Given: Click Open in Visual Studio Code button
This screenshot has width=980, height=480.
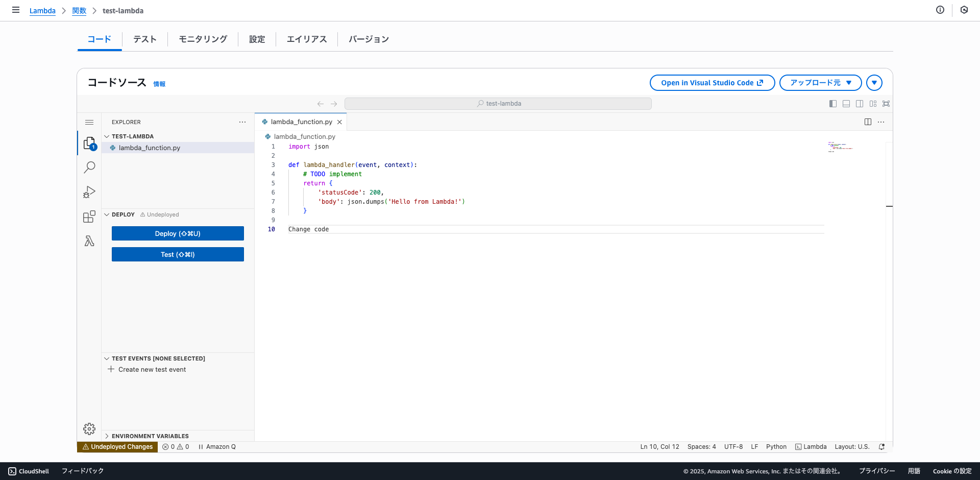Looking at the screenshot, I should (x=712, y=83).
